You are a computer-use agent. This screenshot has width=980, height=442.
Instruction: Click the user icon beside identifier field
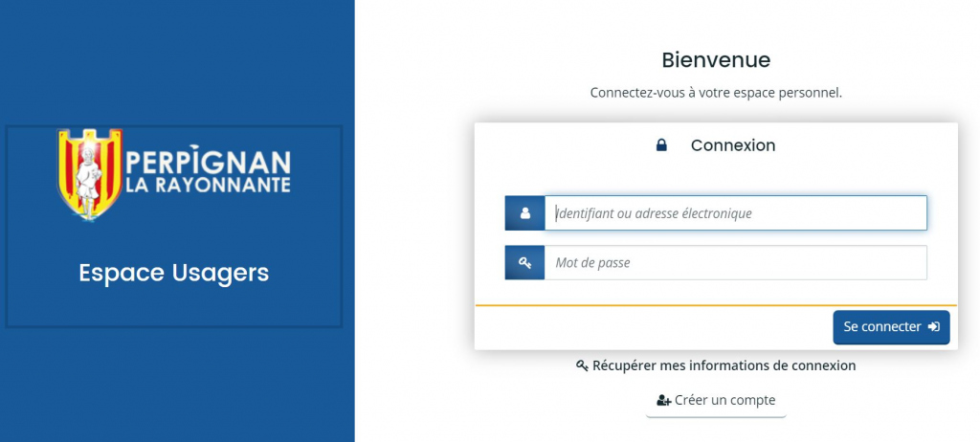pos(524,213)
